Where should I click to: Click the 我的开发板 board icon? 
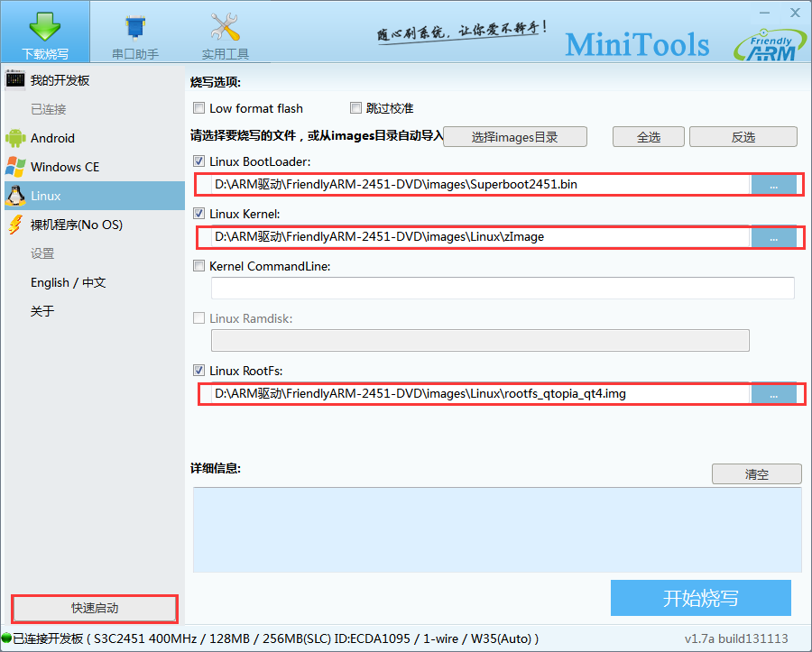(15, 79)
